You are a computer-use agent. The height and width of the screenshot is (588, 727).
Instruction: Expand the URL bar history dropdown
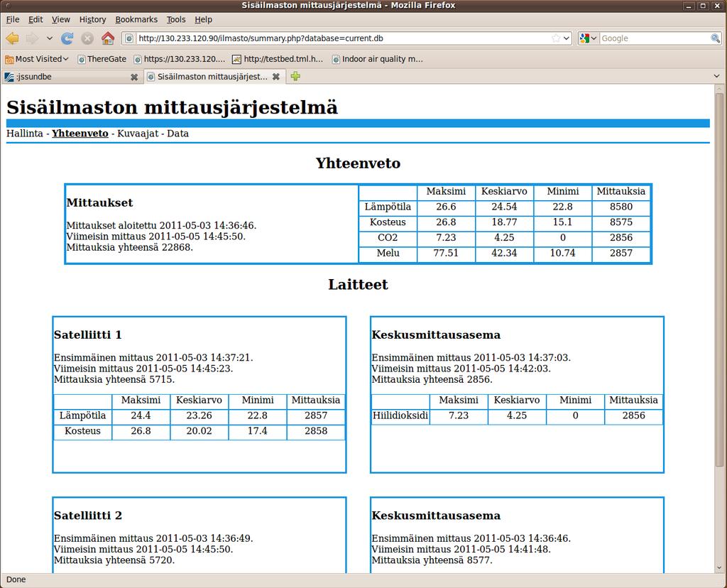(x=567, y=38)
